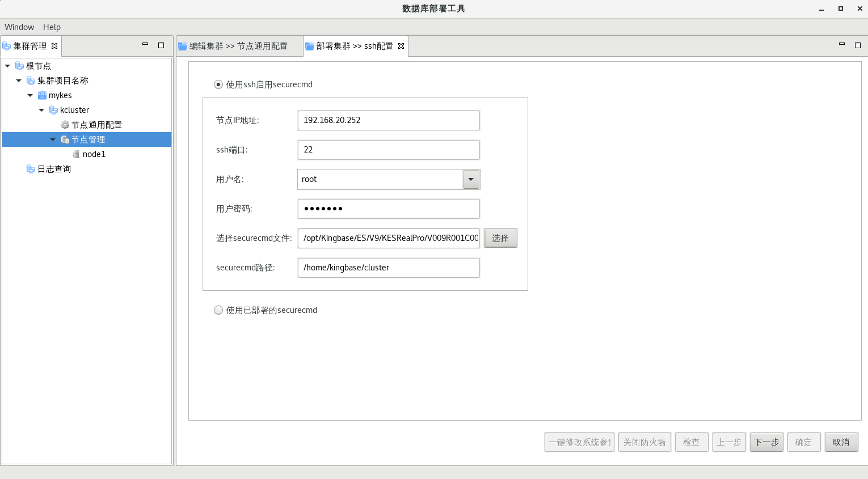This screenshot has height=479, width=868.
Task: Collapse the 节点管理 tree node
Action: click(x=53, y=139)
